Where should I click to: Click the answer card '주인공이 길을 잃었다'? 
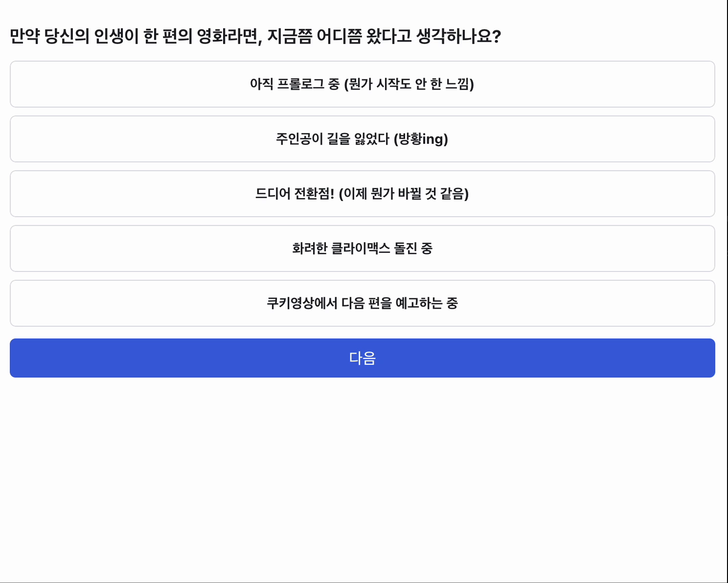(362, 139)
